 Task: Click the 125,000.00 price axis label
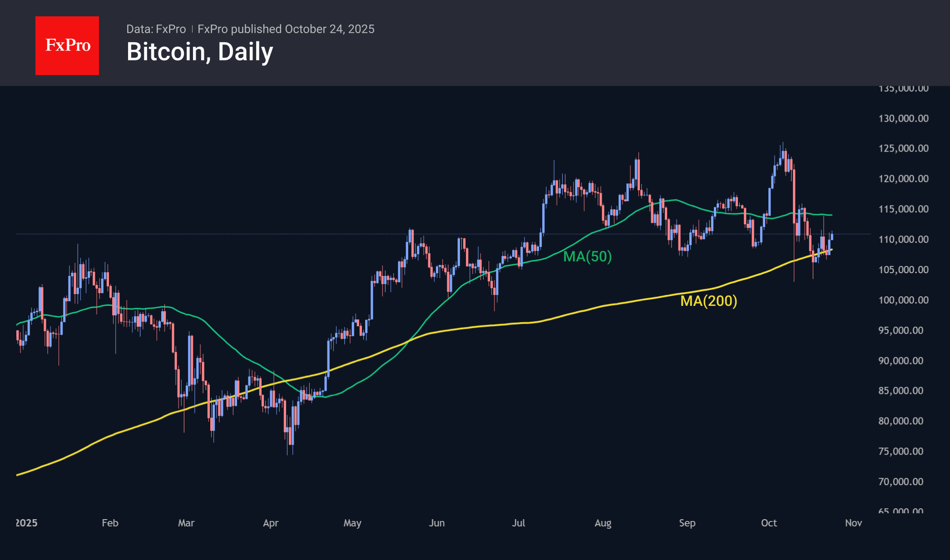[903, 148]
